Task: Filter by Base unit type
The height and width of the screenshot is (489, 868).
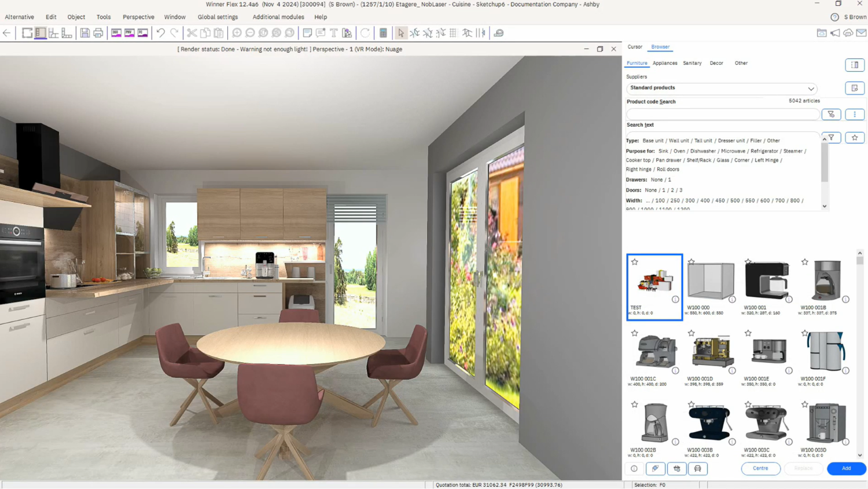Action: click(653, 141)
